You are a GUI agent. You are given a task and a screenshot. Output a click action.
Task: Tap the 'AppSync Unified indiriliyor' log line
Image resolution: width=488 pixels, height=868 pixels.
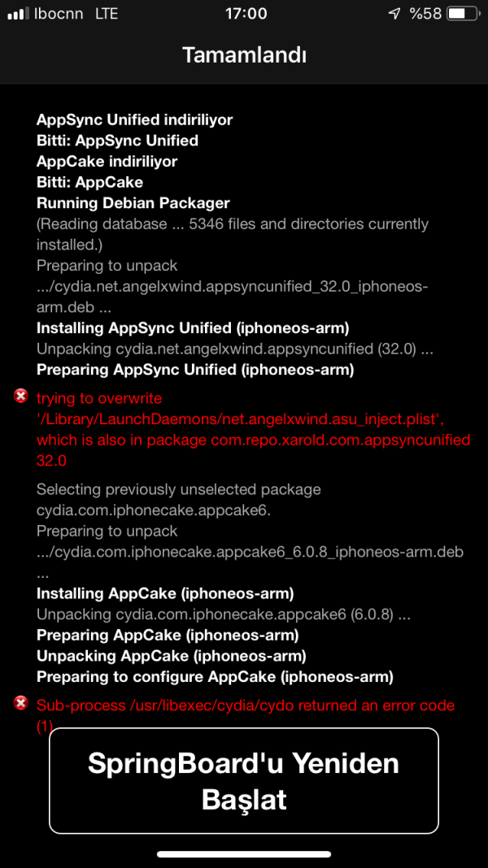coord(134,120)
